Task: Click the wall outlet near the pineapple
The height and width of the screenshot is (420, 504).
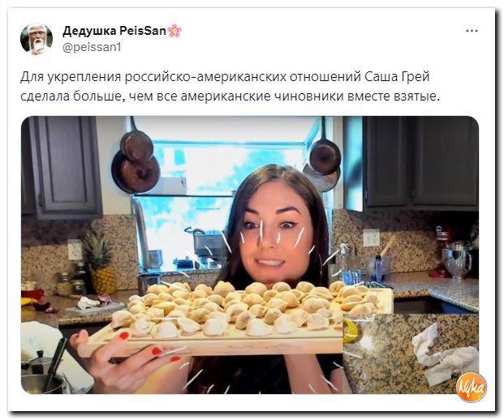Action: tap(75, 250)
